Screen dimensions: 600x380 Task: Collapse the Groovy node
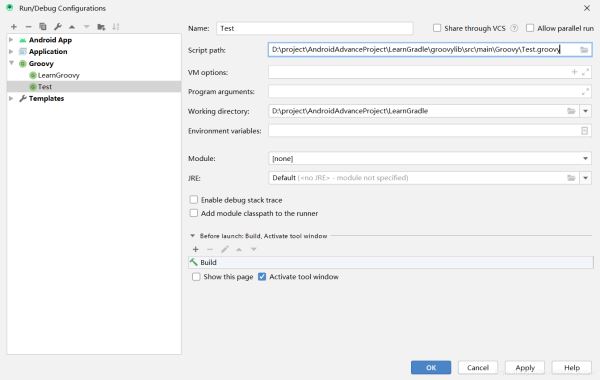[x=11, y=63]
